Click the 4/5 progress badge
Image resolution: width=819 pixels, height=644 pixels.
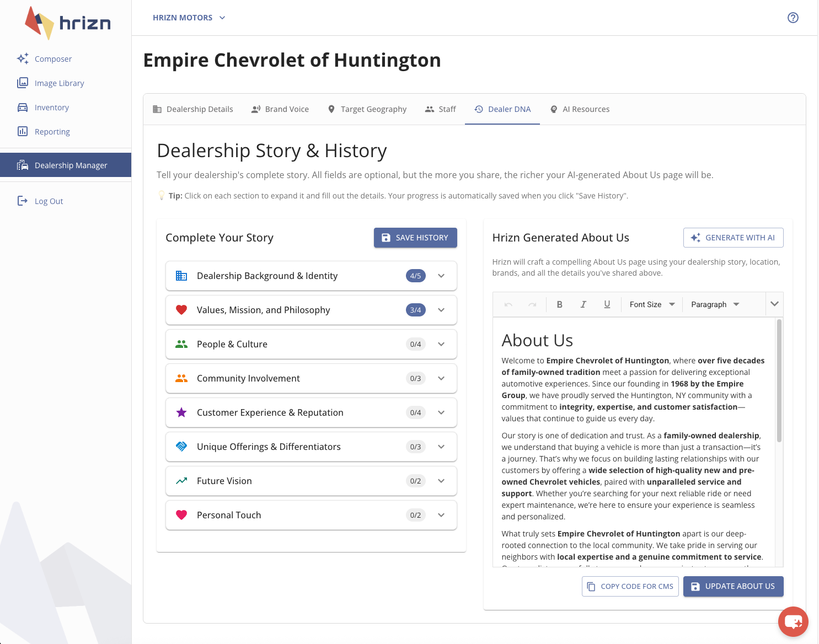click(x=415, y=276)
